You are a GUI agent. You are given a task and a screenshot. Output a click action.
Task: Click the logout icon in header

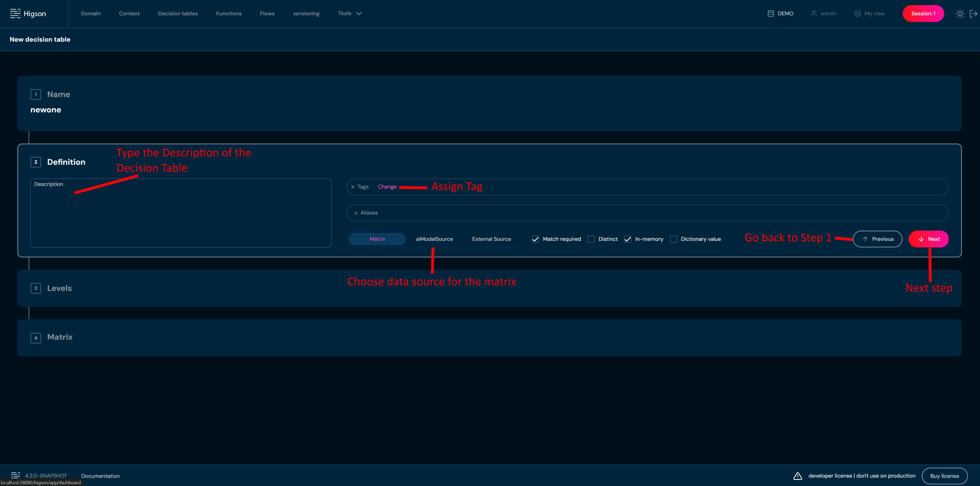coord(973,14)
